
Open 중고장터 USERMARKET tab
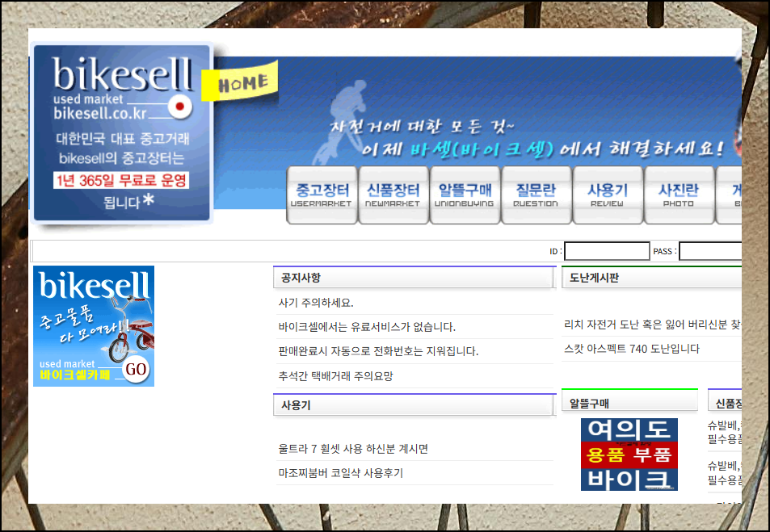click(322, 195)
